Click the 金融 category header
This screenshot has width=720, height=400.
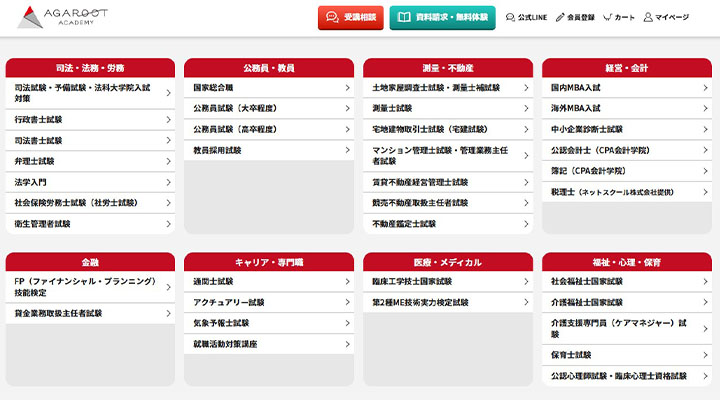(x=90, y=262)
